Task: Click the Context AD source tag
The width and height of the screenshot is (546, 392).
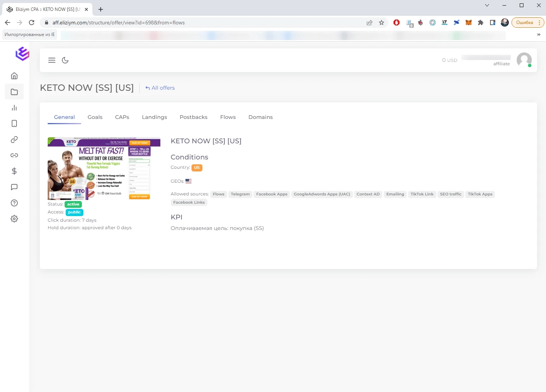Action: (x=368, y=194)
